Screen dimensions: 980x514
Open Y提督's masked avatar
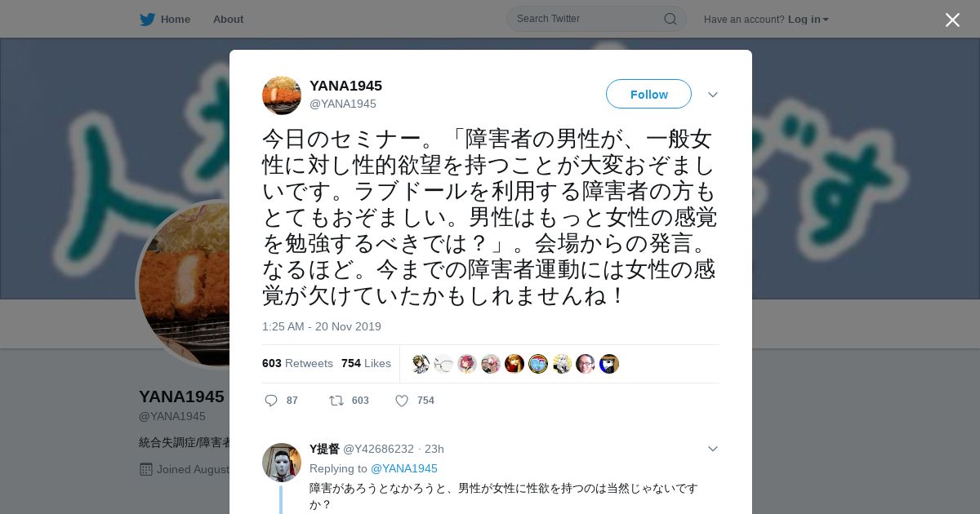point(282,463)
